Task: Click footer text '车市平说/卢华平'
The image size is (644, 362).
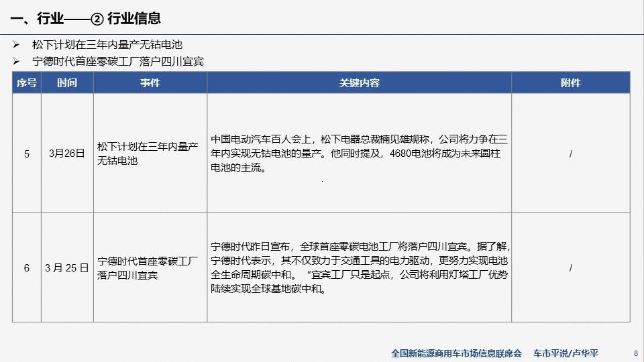Action: 566,353
